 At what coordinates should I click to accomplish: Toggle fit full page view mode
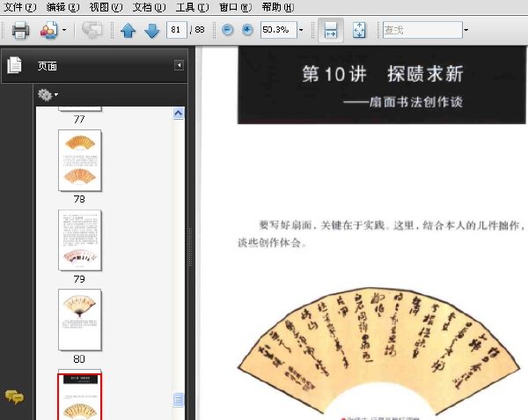tap(359, 30)
